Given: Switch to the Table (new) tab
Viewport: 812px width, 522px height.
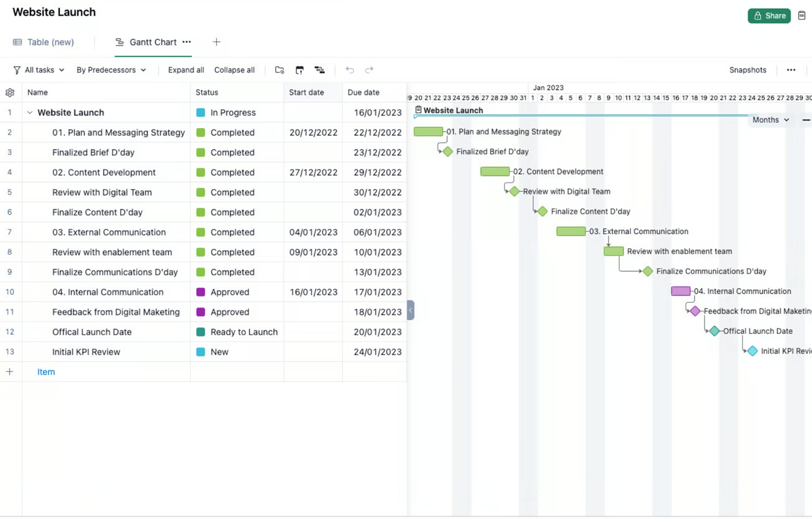Looking at the screenshot, I should (44, 42).
